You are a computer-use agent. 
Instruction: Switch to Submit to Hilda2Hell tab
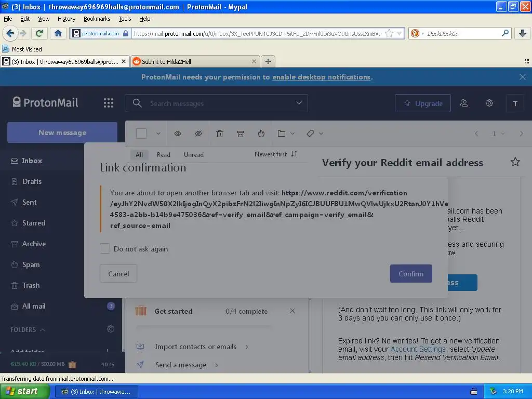coord(195,61)
